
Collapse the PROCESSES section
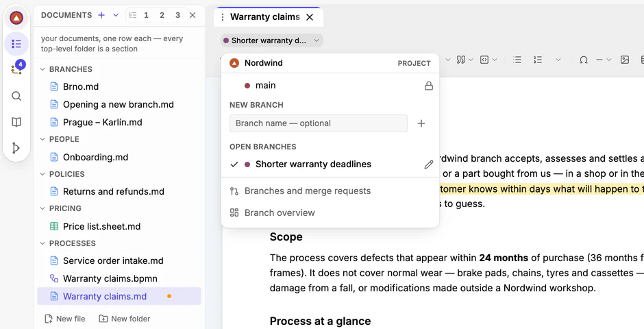(x=42, y=243)
